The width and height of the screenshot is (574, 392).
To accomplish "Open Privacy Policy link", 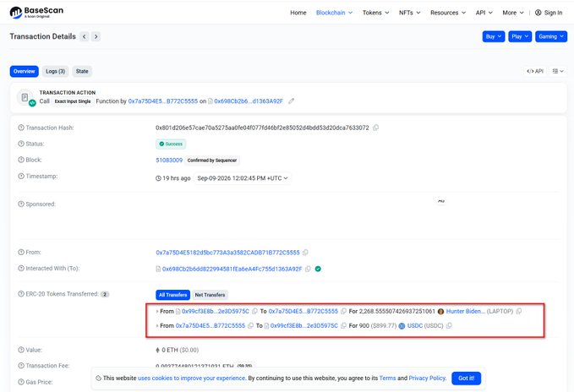I will coord(427,378).
